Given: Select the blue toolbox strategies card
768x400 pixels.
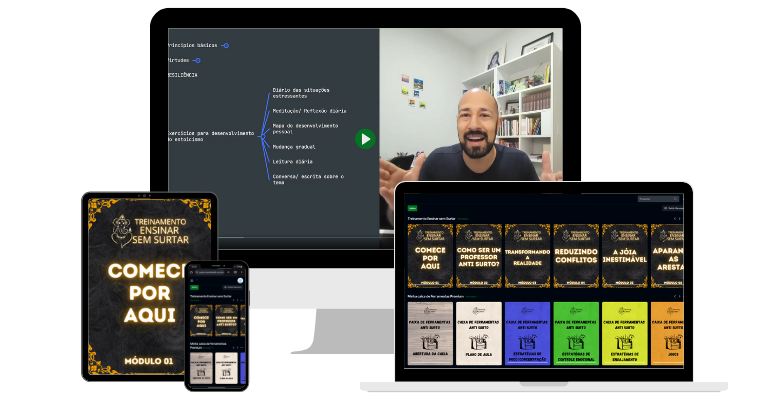Looking at the screenshot, I should 528,333.
